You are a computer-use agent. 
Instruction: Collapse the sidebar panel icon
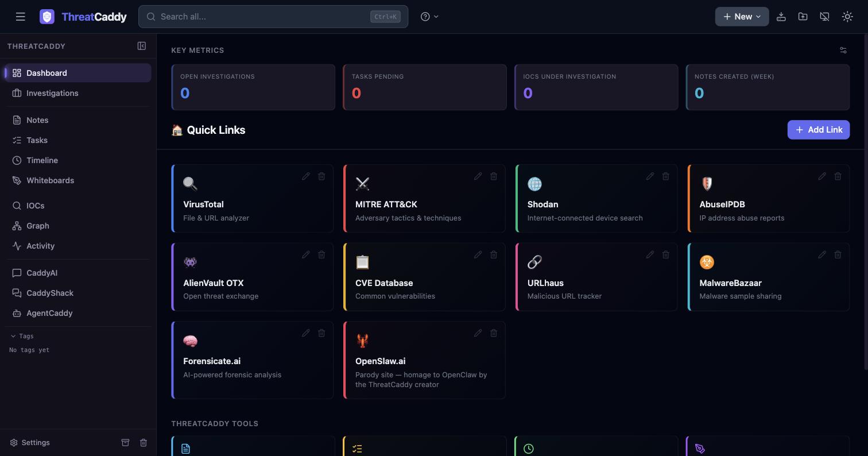[142, 46]
